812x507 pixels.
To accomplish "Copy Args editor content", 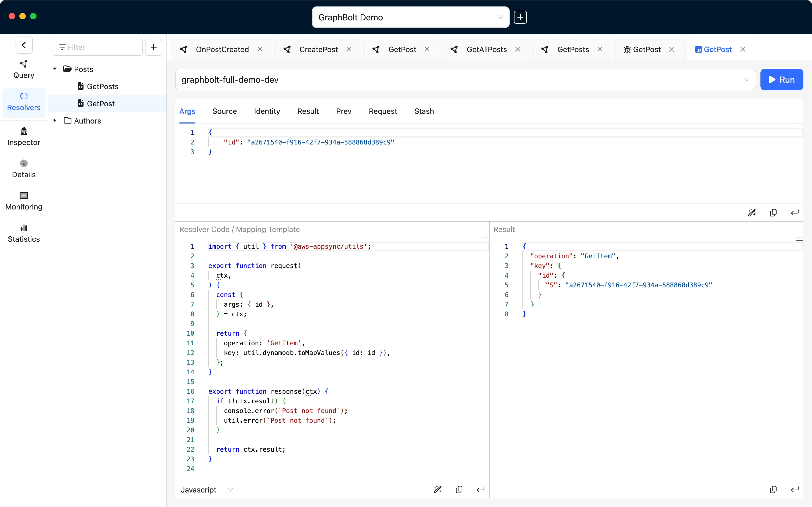I will coord(773,213).
